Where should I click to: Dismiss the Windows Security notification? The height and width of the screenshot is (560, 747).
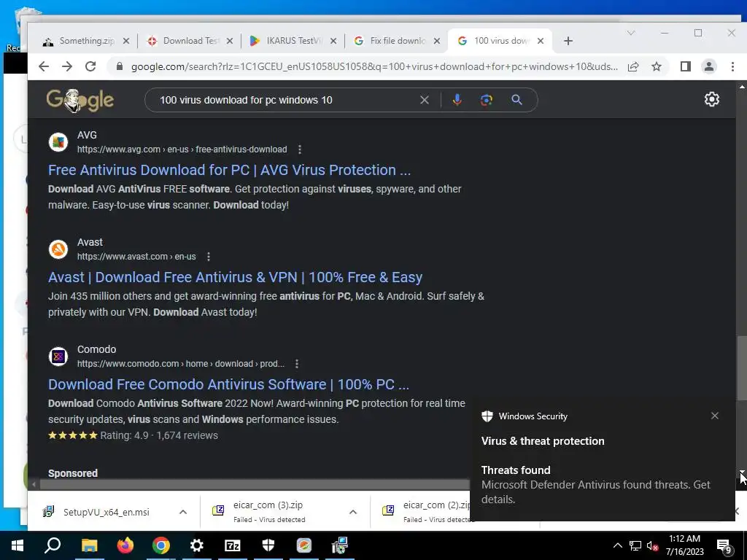click(715, 416)
